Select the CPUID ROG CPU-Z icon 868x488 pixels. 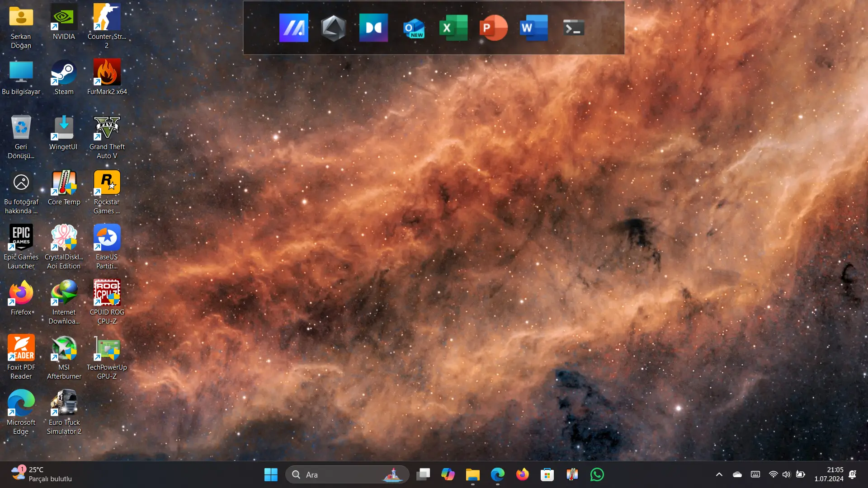[107, 303]
